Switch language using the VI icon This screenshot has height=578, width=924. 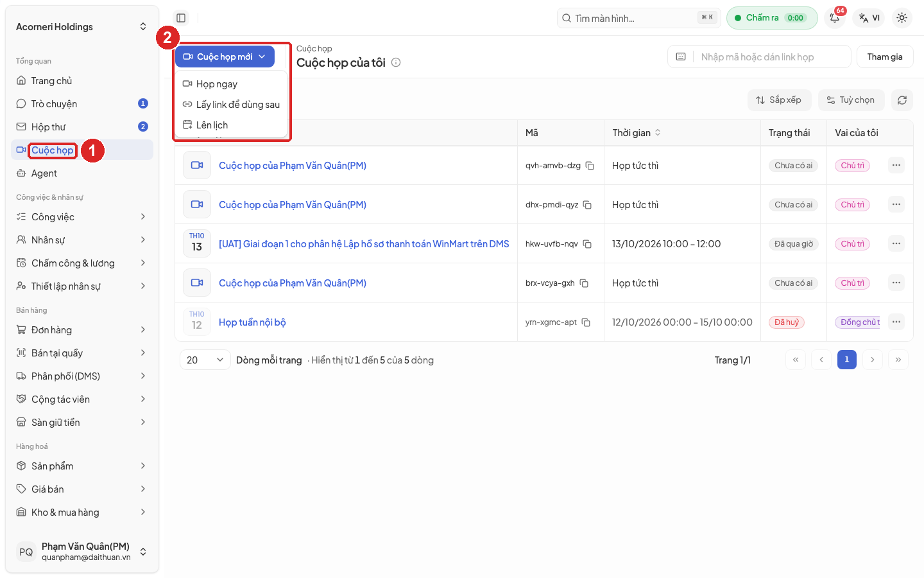[869, 18]
